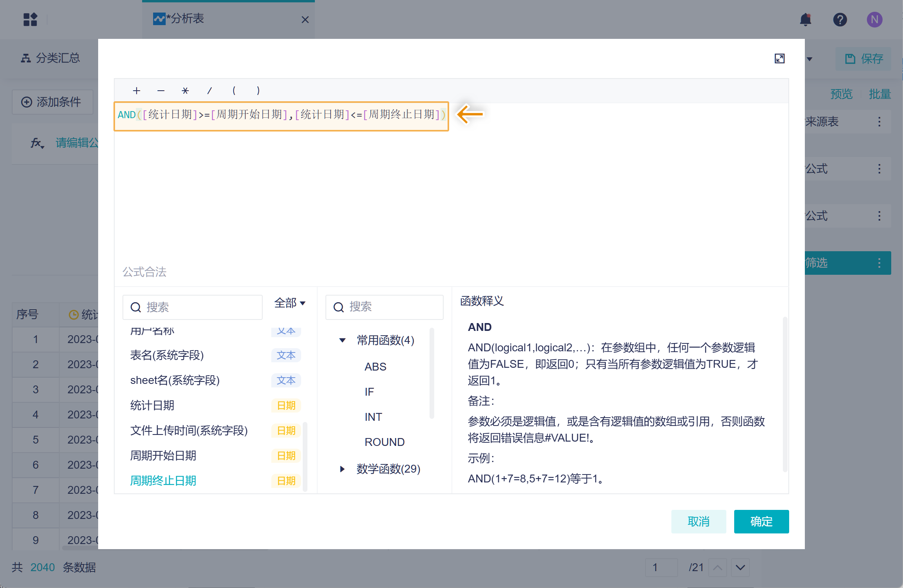
Task: Click the 确定 confirm button
Action: pos(761,522)
